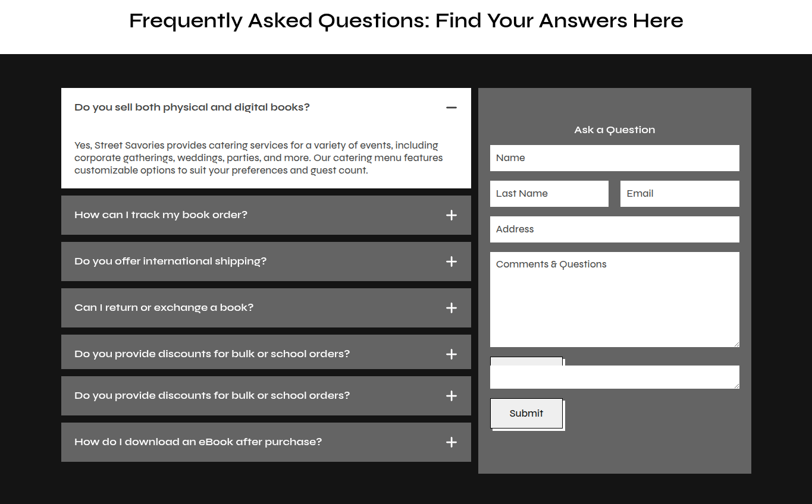Click the partially hidden button above the empty text area
This screenshot has height=504, width=812.
[x=526, y=361]
